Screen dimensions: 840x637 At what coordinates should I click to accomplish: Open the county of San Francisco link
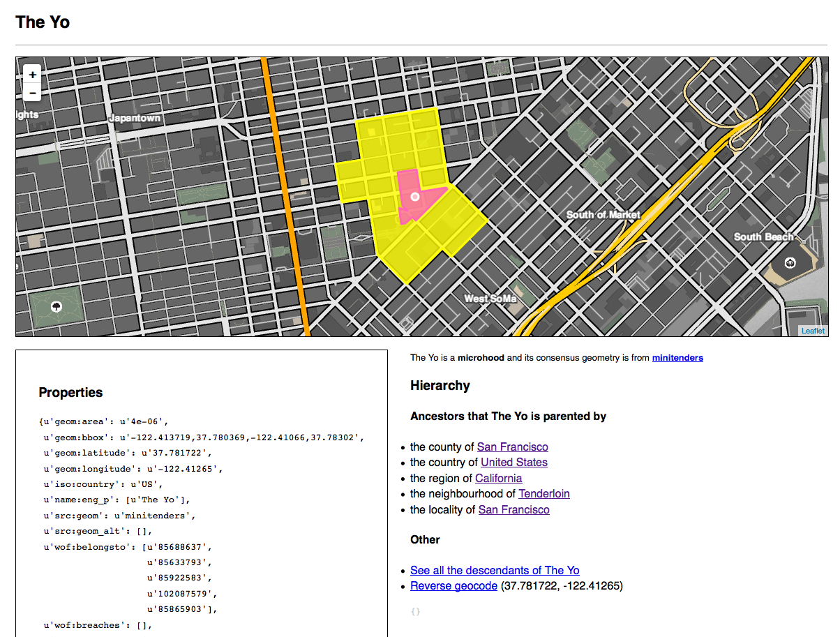(512, 447)
